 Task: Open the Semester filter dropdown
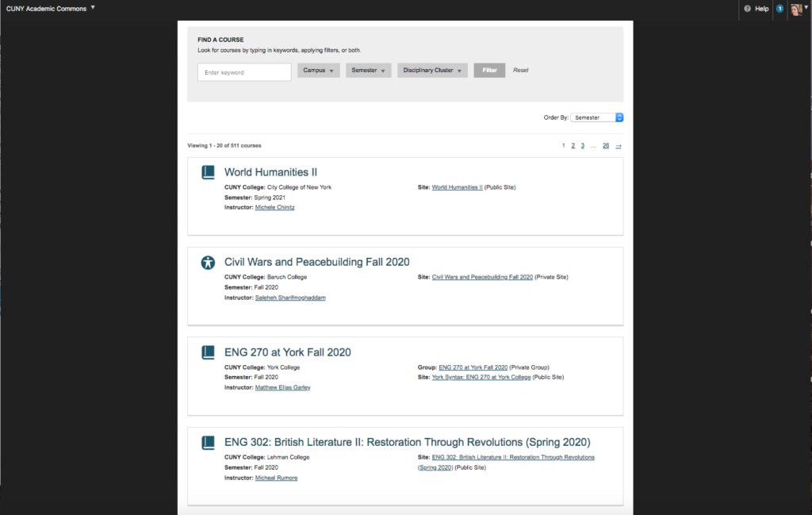[x=368, y=70]
